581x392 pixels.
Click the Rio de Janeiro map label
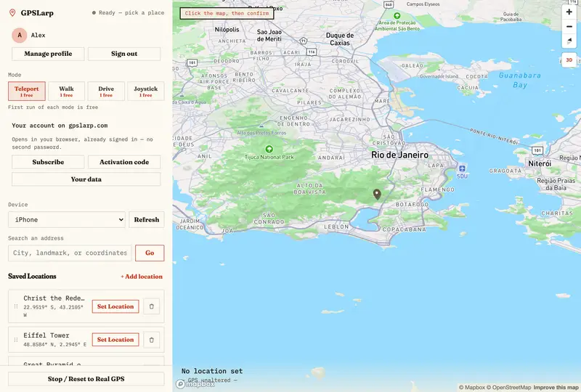tap(400, 155)
